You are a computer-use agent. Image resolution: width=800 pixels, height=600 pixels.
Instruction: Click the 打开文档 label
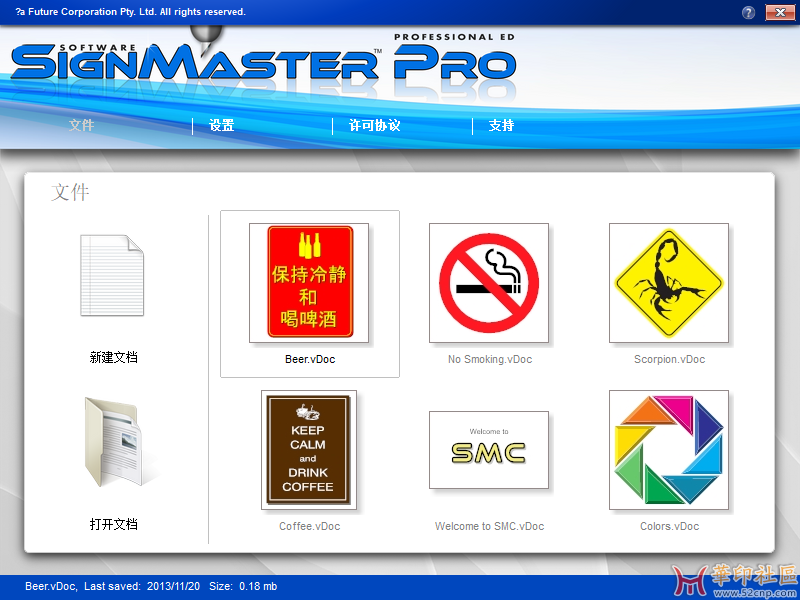[113, 524]
